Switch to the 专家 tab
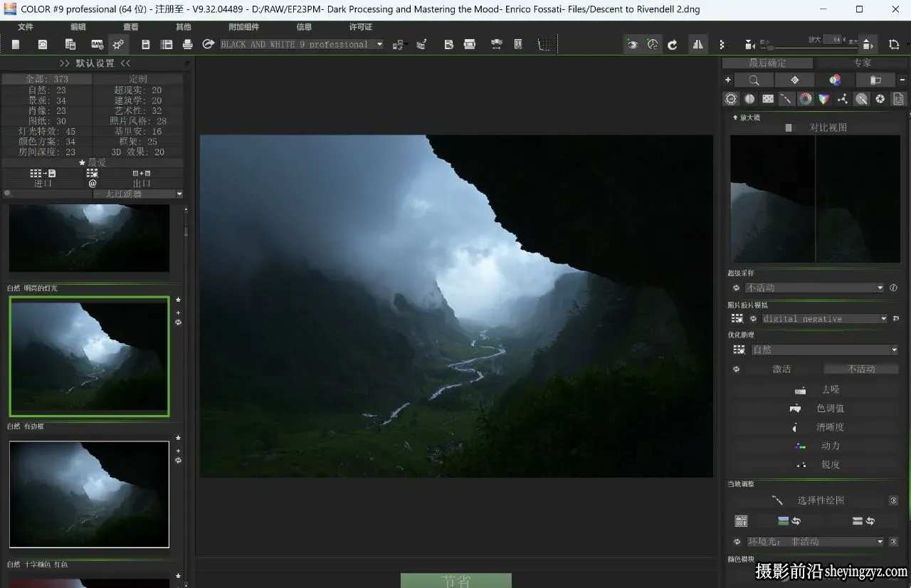Screen dimensions: 911x588 862,63
